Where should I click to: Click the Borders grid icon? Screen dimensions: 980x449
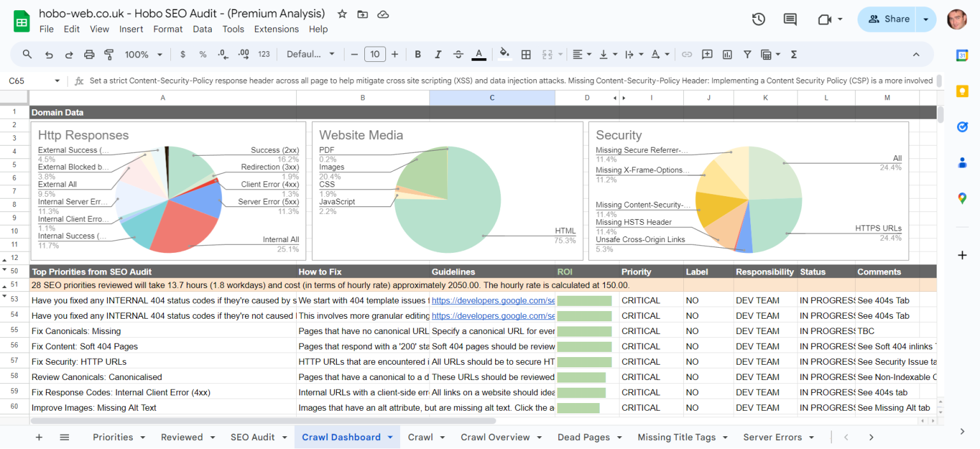pos(526,55)
